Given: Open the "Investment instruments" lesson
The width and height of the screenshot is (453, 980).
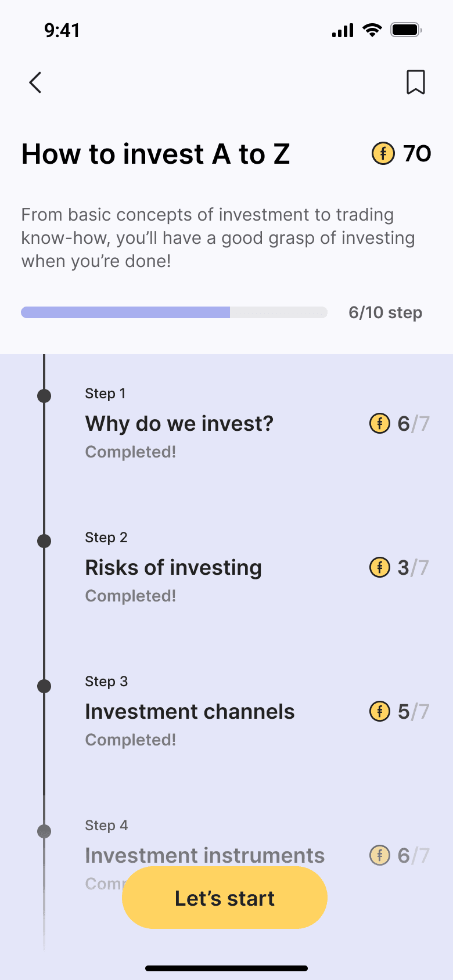Looking at the screenshot, I should 204,855.
